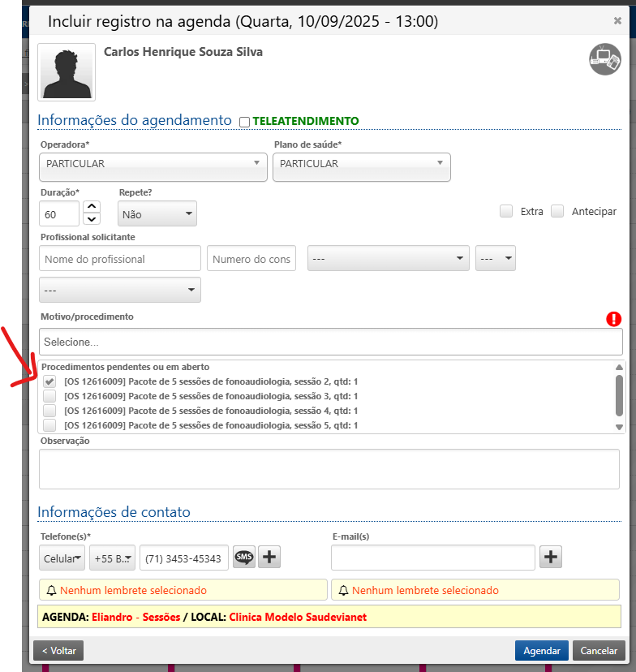This screenshot has width=636, height=672.
Task: Click the Agendar button
Action: 541,651
